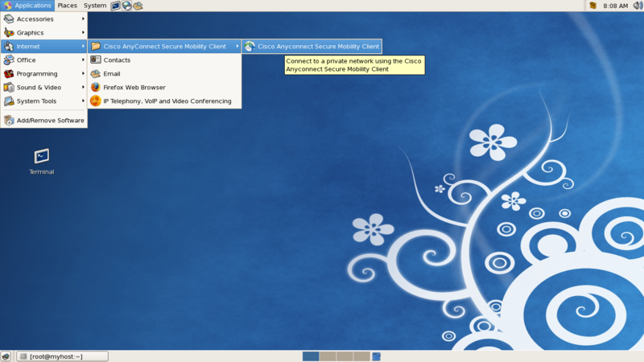The width and height of the screenshot is (644, 362).
Task: Open the volume control speaker icon
Action: tap(638, 6)
